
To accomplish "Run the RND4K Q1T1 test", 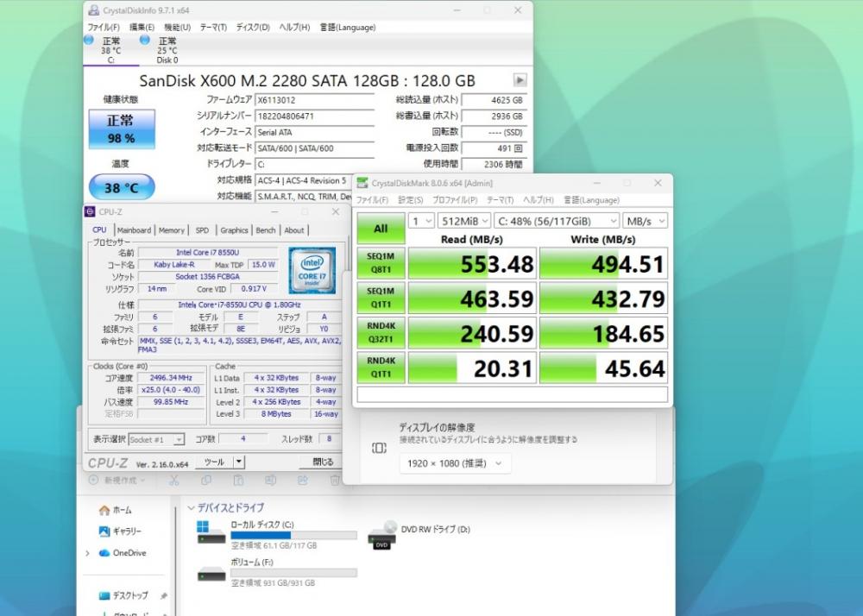I will (x=381, y=368).
